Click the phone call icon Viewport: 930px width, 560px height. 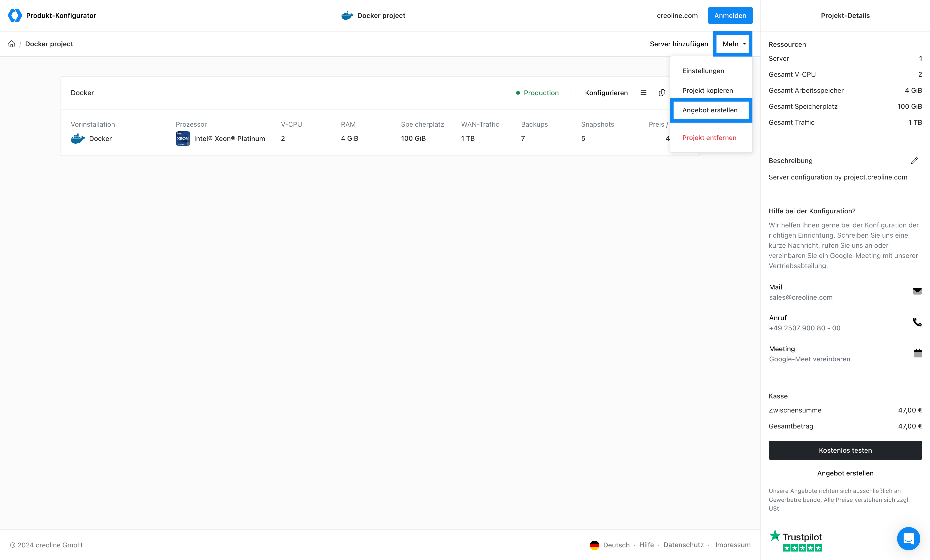tap(917, 322)
